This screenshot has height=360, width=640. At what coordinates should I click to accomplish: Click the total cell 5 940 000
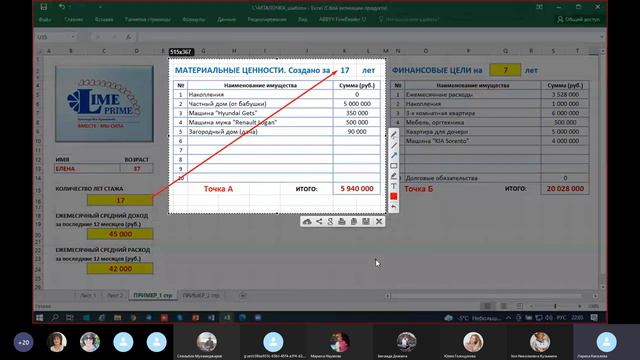coord(357,189)
